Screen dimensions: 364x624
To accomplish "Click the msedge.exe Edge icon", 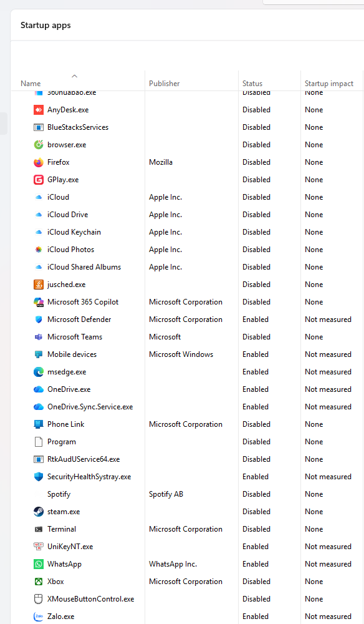I will coord(39,372).
